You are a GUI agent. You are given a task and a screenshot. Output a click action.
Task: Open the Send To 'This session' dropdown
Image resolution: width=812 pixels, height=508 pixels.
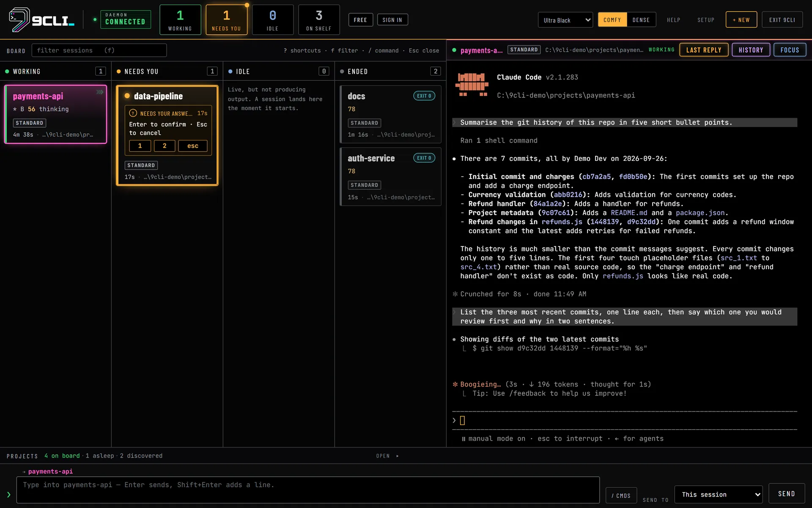(x=718, y=494)
